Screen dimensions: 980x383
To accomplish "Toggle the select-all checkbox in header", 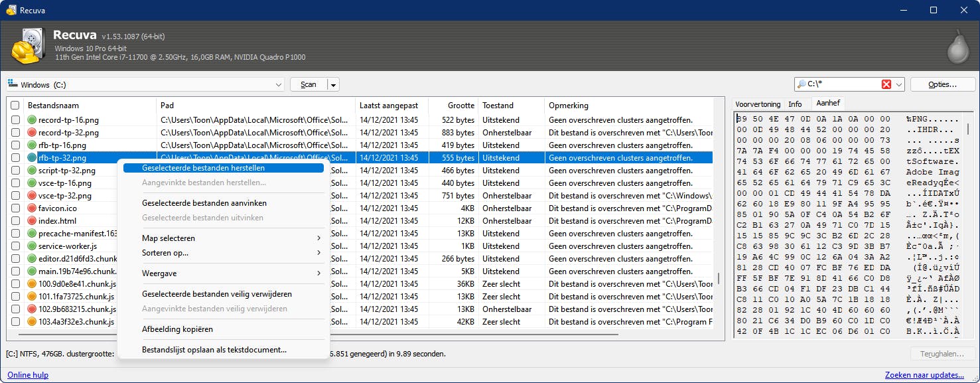I will (x=15, y=106).
